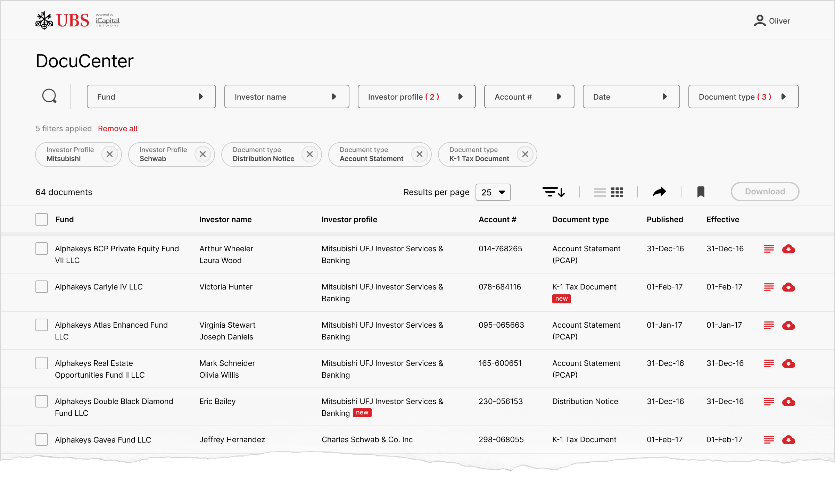
Task: Open the sort order icon
Action: pyautogui.click(x=554, y=192)
